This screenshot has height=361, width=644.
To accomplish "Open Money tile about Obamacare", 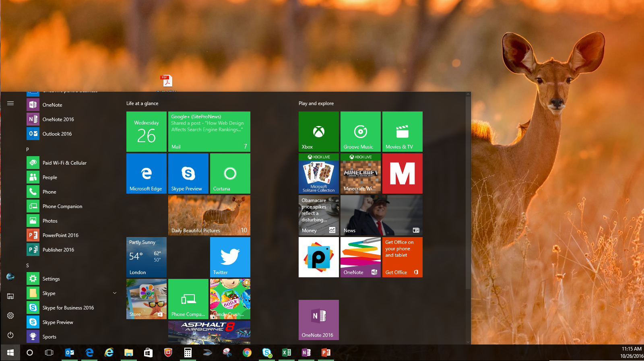I will point(319,215).
